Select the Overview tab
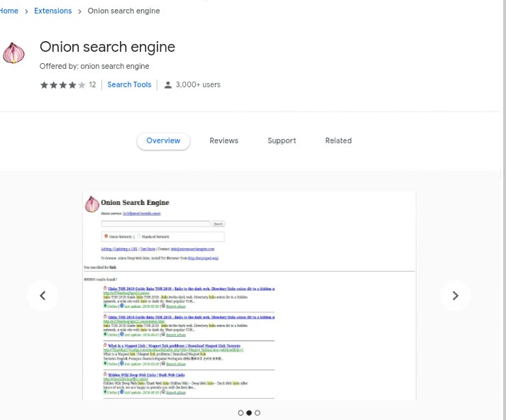The width and height of the screenshot is (506, 420). (x=163, y=141)
